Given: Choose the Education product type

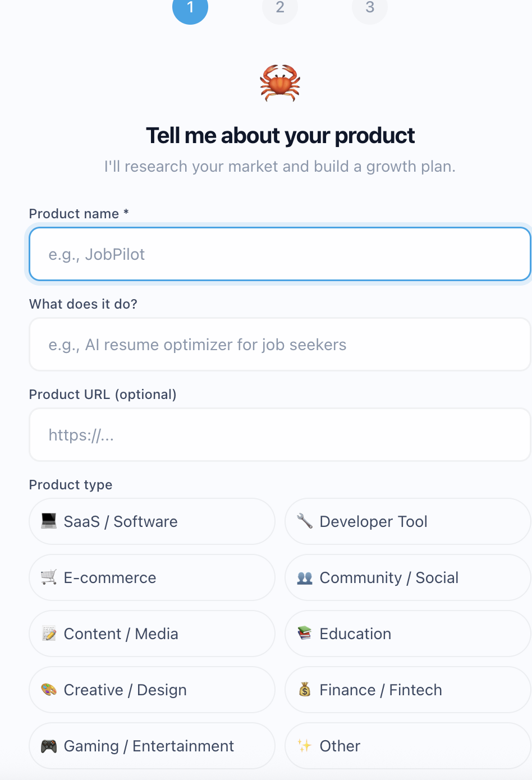Looking at the screenshot, I should click(x=407, y=634).
